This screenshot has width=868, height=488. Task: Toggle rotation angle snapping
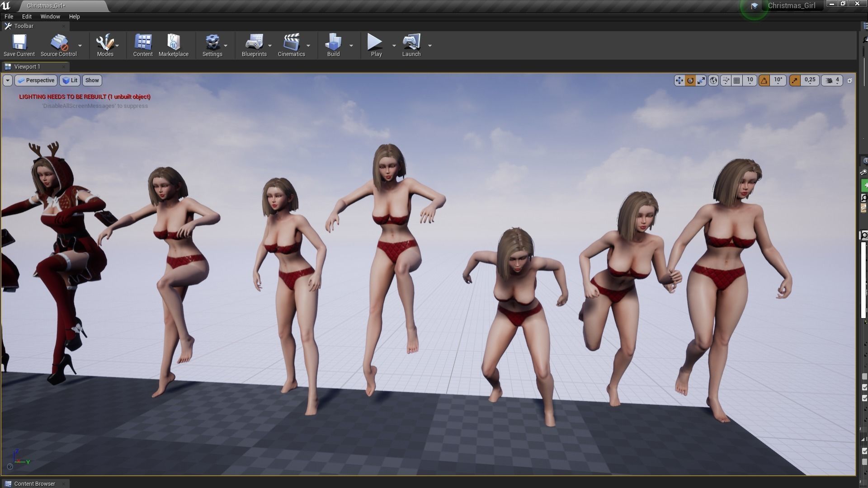(x=764, y=80)
